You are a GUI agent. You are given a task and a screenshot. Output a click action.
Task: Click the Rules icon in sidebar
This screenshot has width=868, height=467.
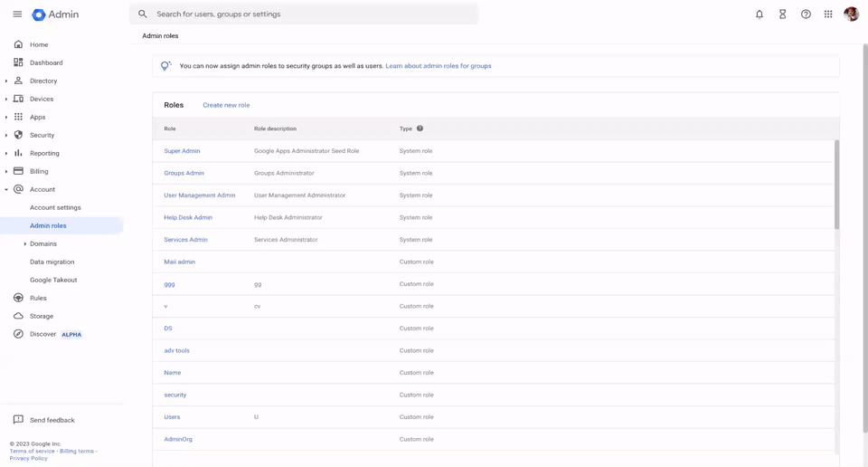coord(18,298)
